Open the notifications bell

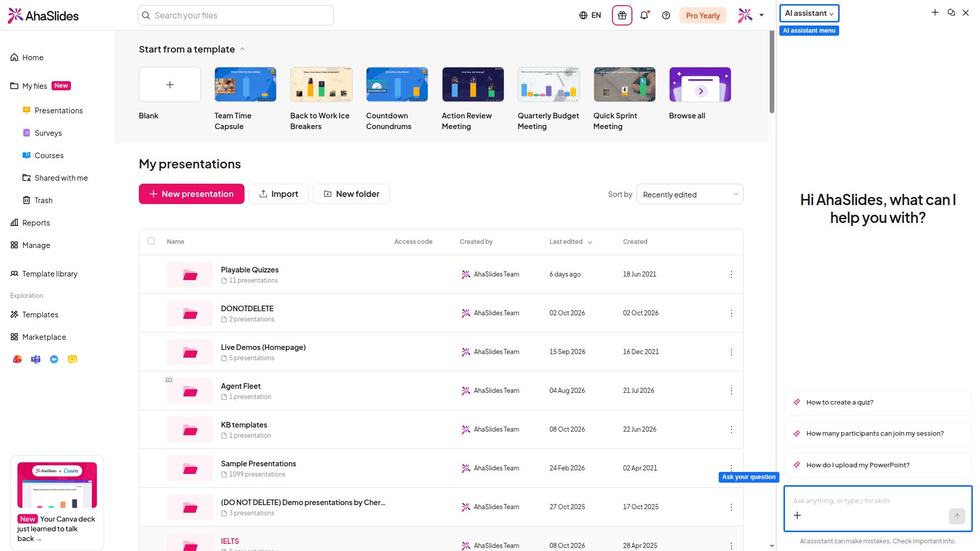[644, 15]
